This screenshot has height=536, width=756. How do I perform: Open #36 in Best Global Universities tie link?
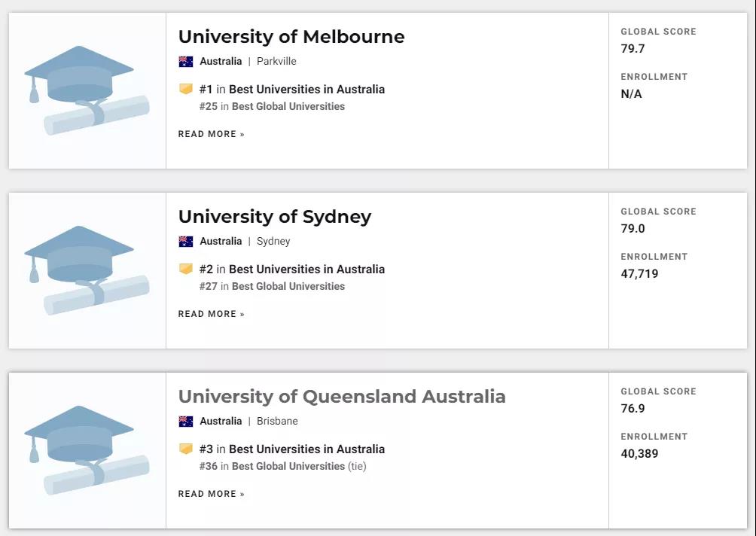[x=282, y=466]
